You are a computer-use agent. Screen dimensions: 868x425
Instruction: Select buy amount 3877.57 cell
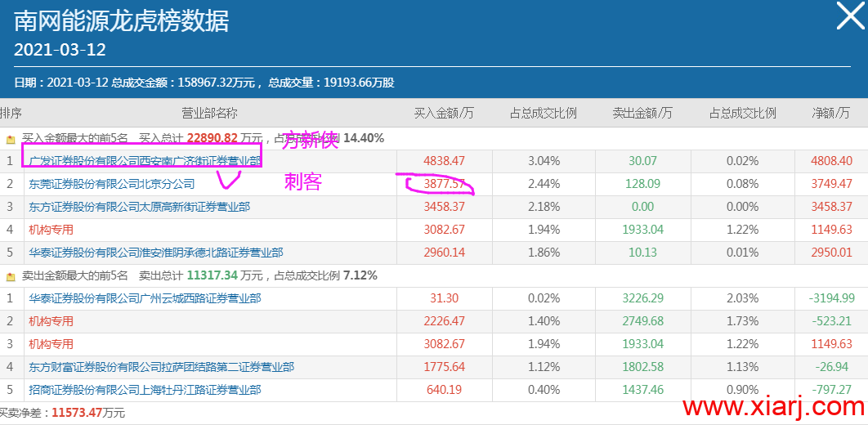tap(444, 184)
